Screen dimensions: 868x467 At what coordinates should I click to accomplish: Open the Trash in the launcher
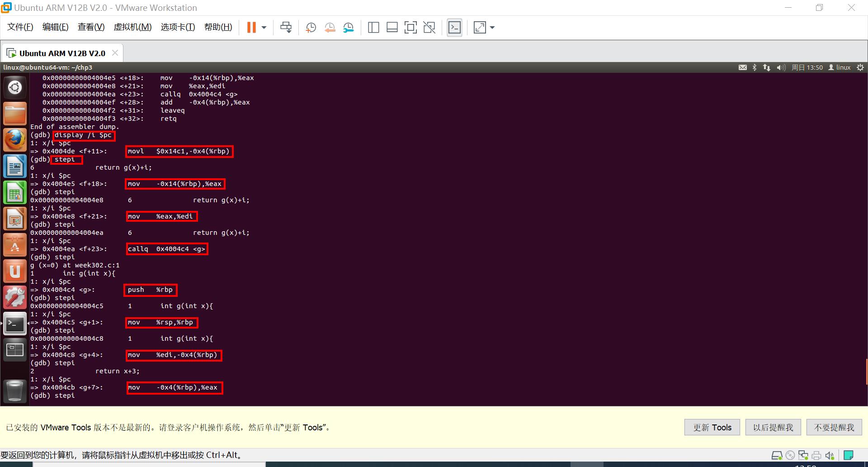coord(15,391)
